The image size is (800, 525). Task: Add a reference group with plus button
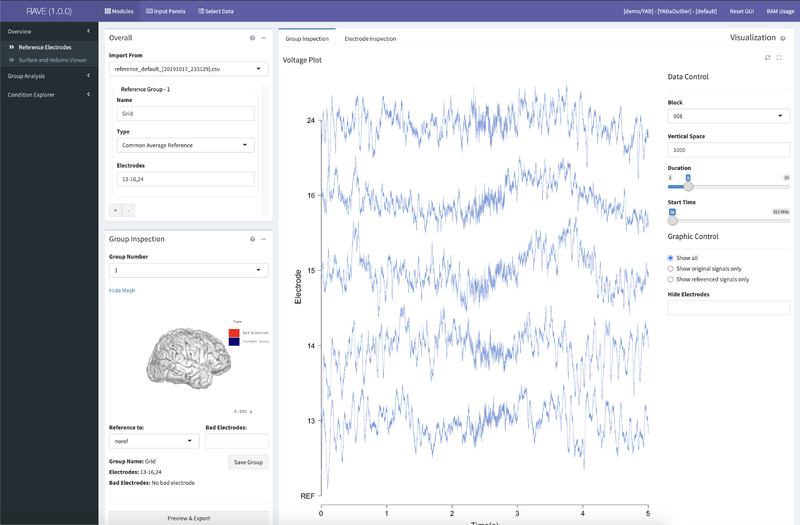pos(115,210)
